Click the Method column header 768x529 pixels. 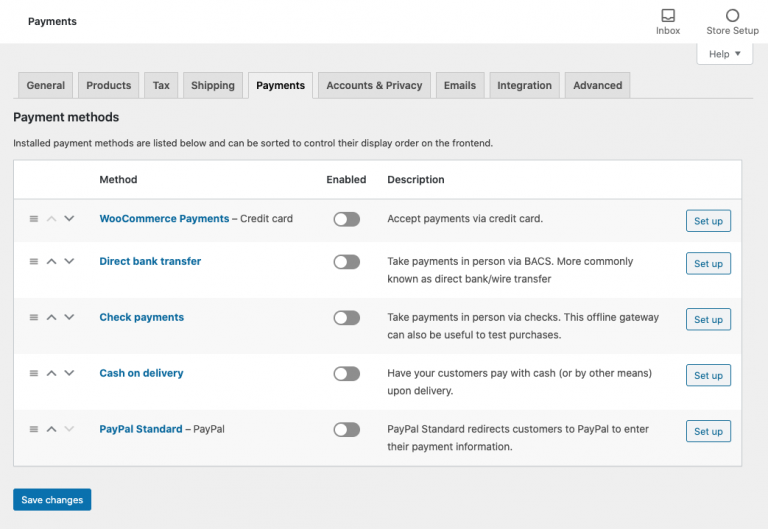coord(118,179)
